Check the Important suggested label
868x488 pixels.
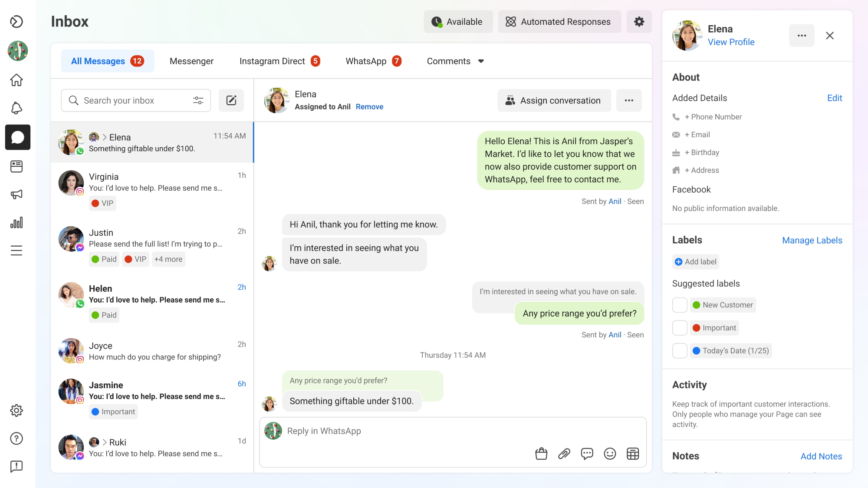pyautogui.click(x=680, y=328)
